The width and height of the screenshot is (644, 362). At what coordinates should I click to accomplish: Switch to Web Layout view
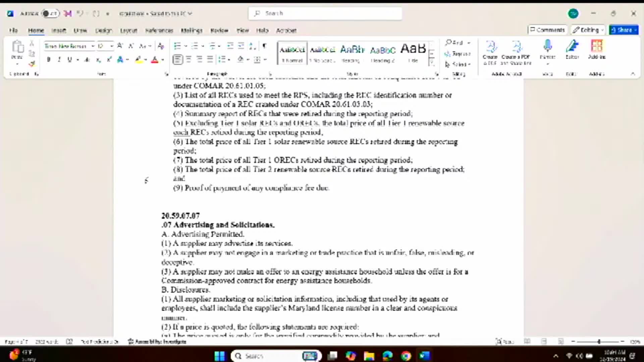tap(560, 342)
